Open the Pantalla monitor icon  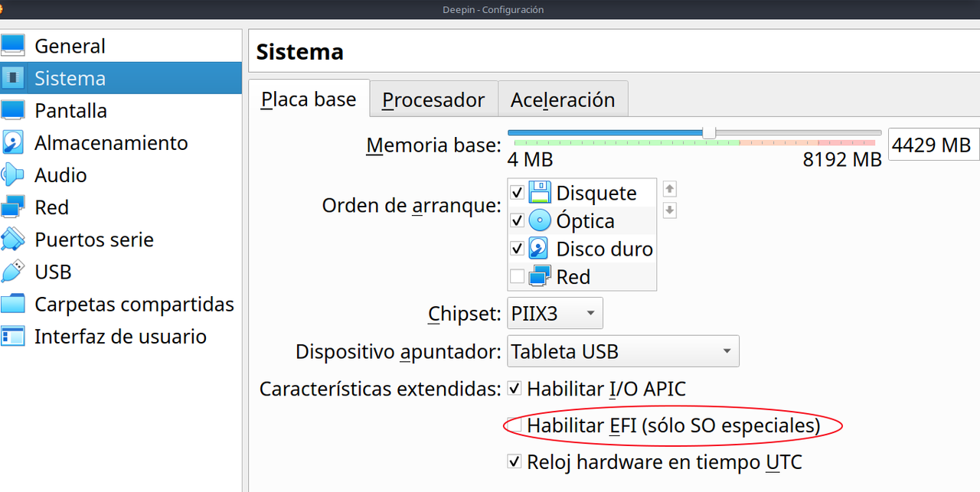click(13, 110)
